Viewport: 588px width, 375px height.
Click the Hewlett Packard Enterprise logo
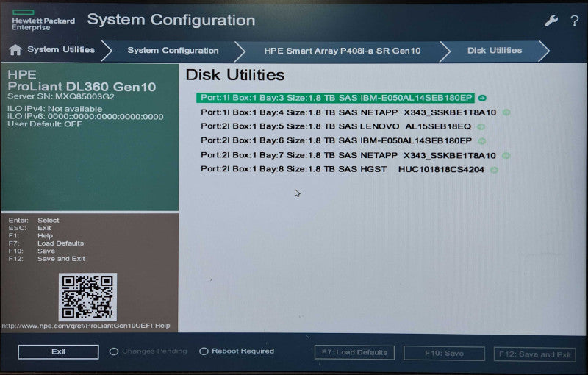click(43, 21)
